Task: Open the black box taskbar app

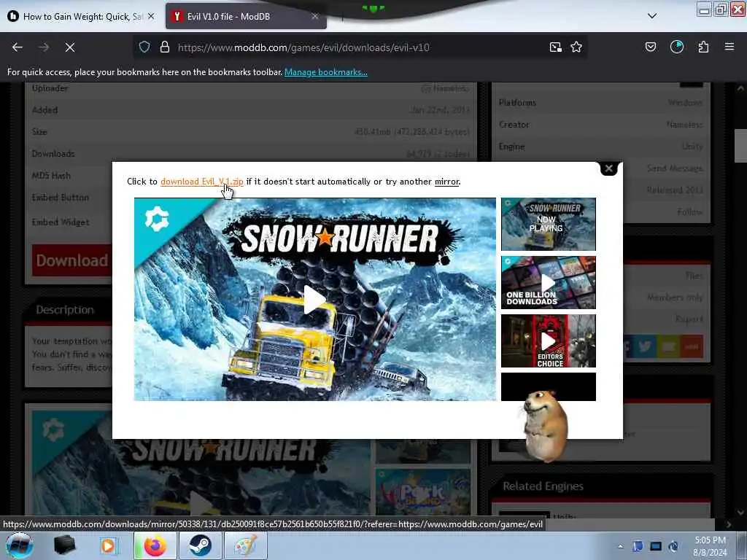Action: tap(64, 545)
